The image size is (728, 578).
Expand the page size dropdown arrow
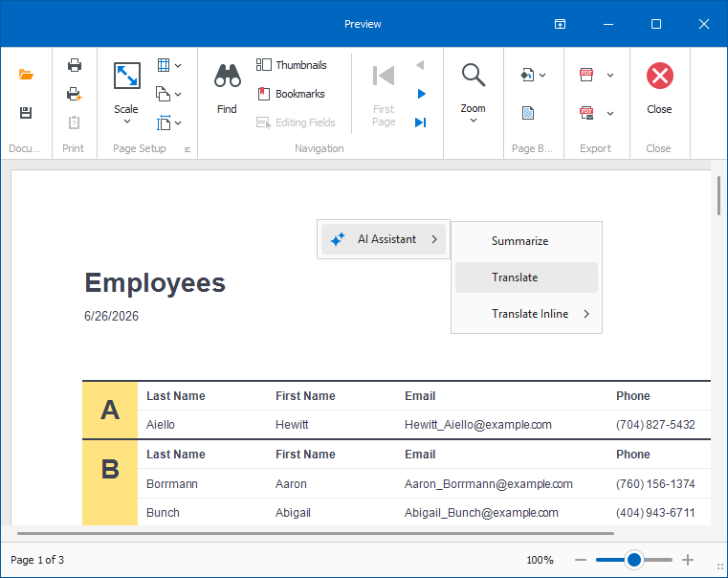click(x=178, y=123)
